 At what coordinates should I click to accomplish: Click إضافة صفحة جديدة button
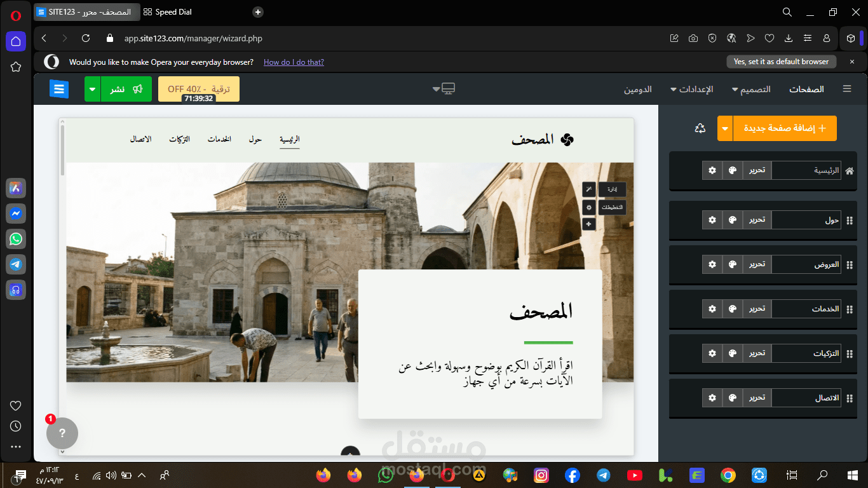coord(785,128)
